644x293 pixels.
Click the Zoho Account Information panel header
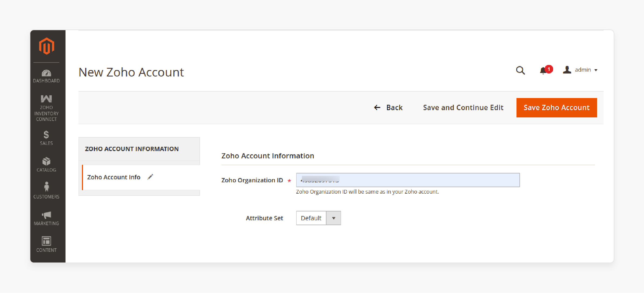[x=139, y=149]
